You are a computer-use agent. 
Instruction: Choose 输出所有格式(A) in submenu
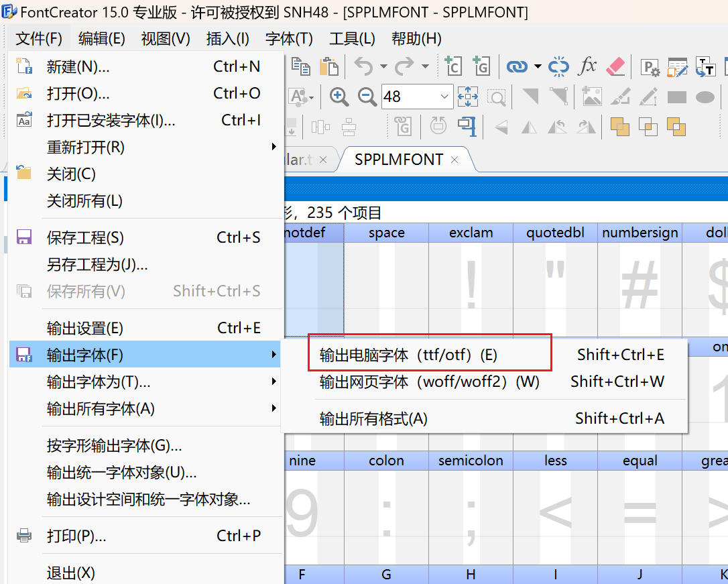pos(484,419)
